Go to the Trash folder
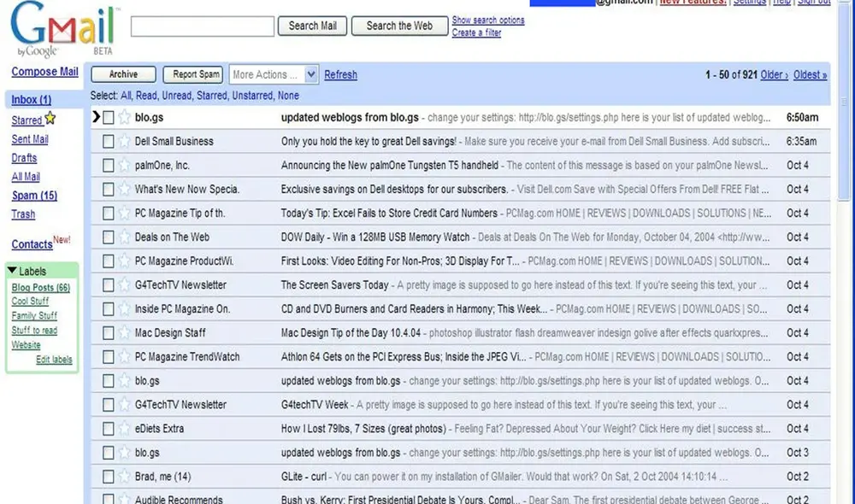 tap(23, 214)
